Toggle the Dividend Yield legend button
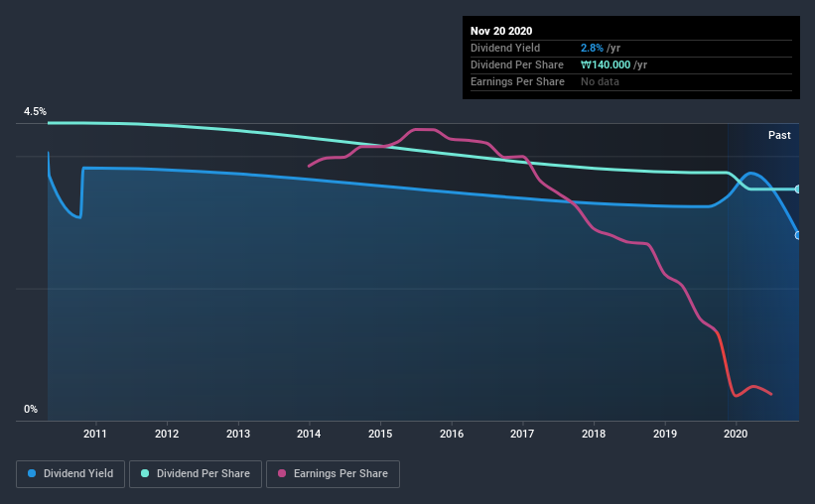The image size is (815, 504). 70,474
